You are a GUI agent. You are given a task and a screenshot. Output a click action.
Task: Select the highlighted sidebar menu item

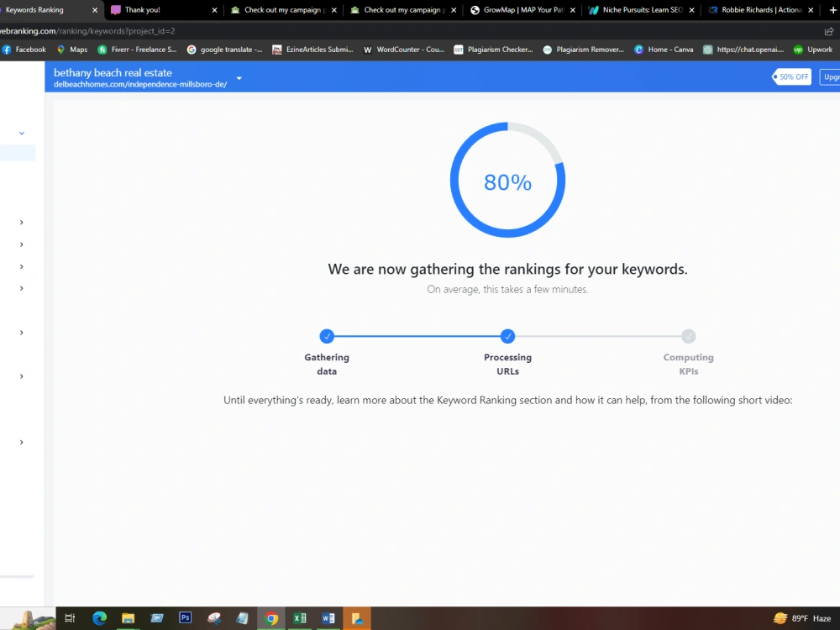[x=18, y=153]
